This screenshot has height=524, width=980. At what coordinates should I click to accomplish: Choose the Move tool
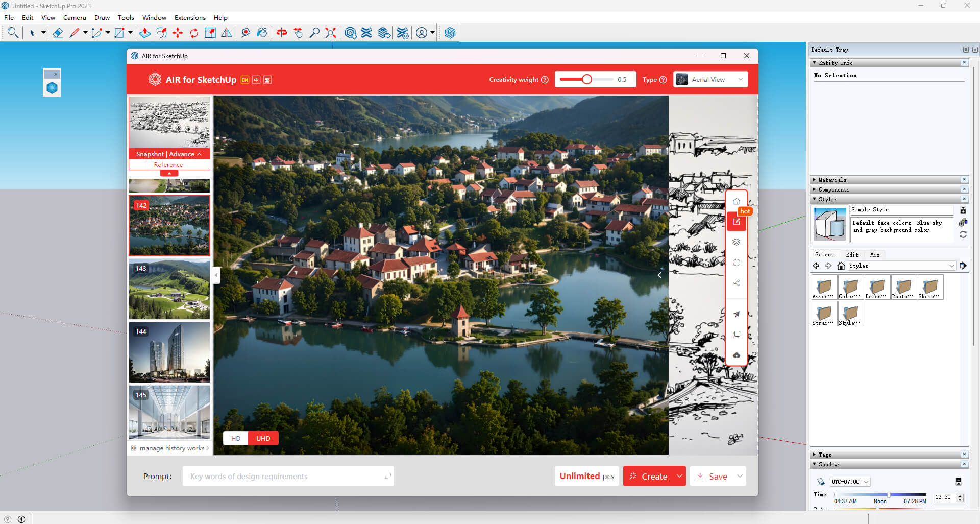178,33
